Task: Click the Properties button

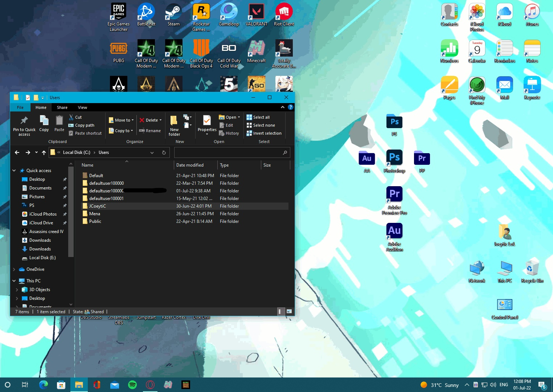Action: point(207,125)
